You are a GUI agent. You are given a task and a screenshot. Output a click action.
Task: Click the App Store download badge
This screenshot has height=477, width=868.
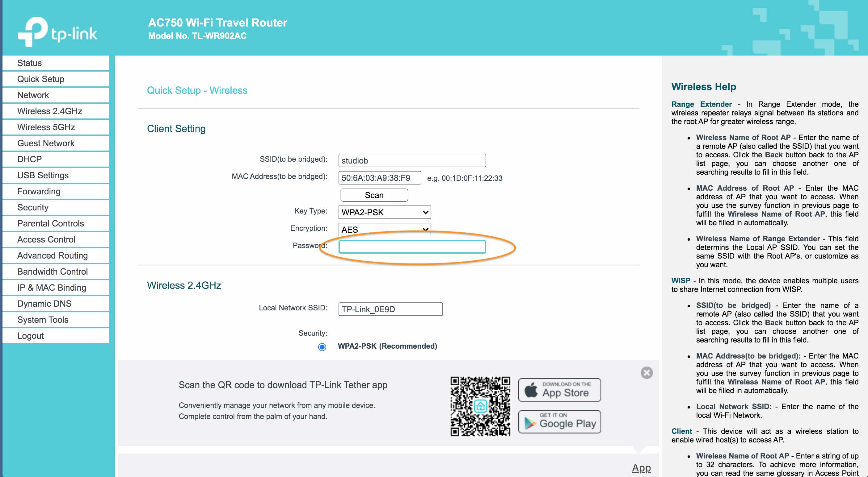coord(559,390)
